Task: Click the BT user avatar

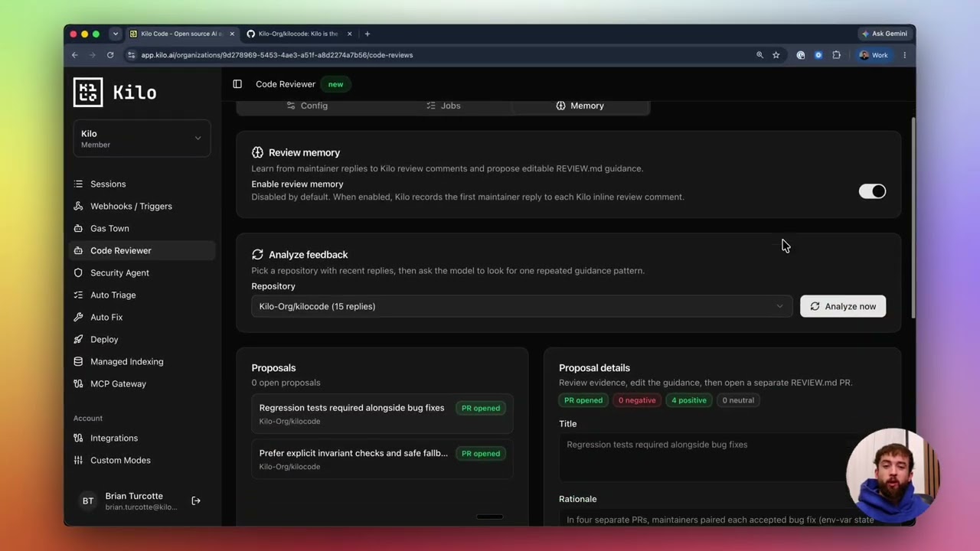Action: [x=88, y=501]
